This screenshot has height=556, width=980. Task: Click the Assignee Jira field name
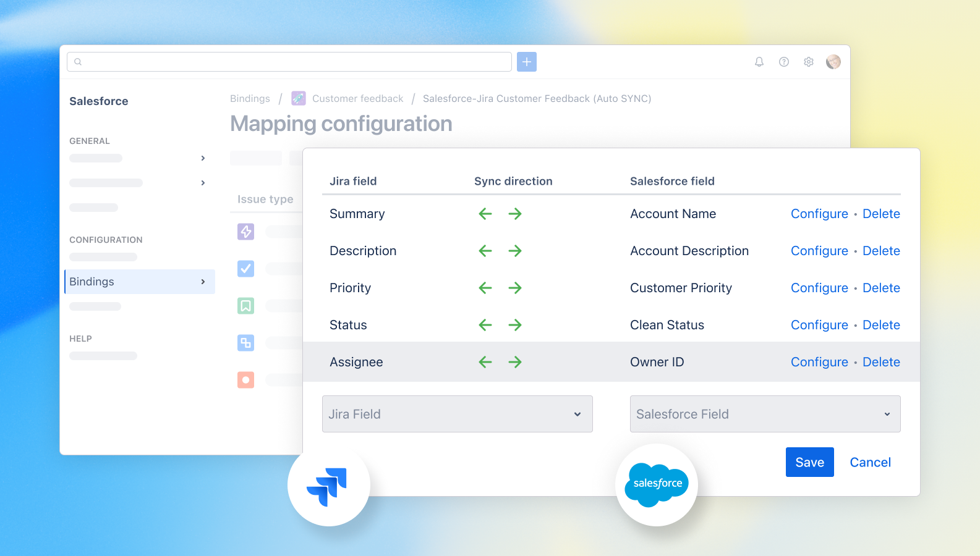(356, 362)
